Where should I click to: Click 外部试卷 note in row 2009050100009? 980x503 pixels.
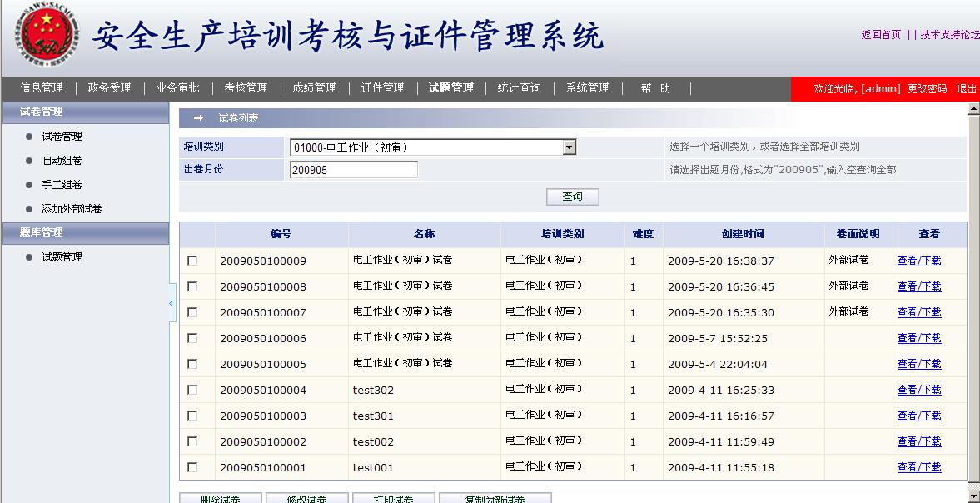coord(848,260)
